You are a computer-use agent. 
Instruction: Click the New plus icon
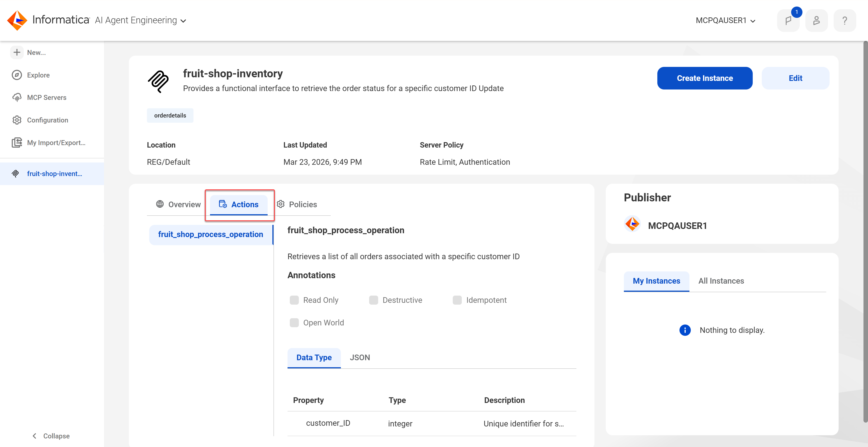pos(17,53)
